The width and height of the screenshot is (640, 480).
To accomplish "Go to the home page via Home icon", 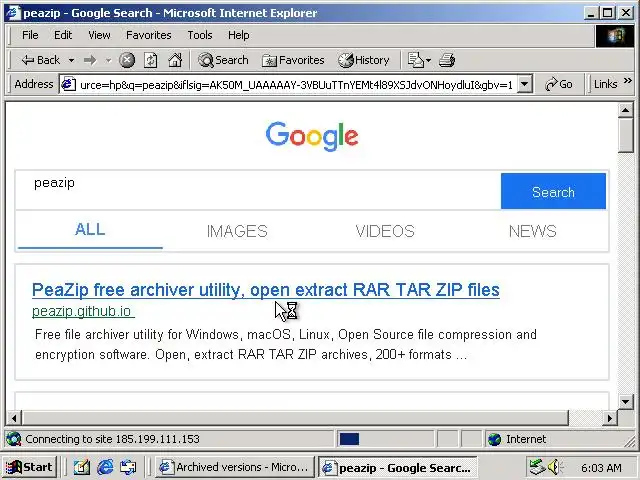I will [175, 60].
